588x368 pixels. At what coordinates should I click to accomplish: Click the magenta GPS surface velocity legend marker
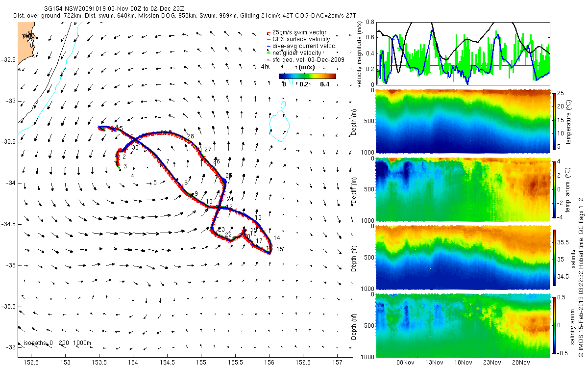pyautogui.click(x=269, y=39)
